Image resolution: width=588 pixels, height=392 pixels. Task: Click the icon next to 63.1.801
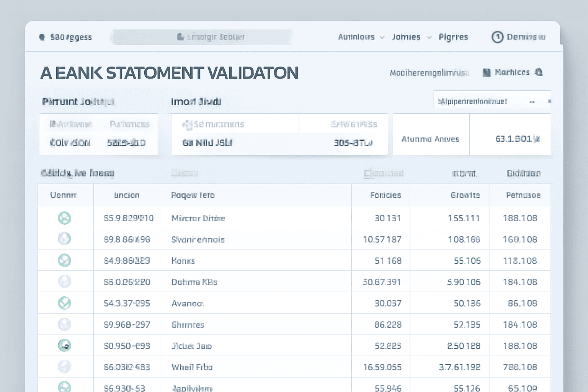click(537, 139)
